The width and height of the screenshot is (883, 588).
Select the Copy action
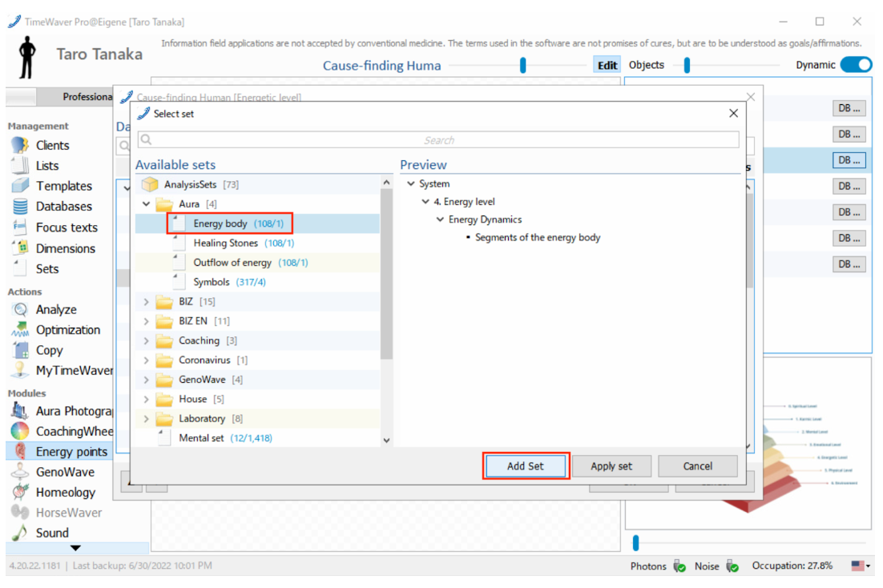(49, 350)
